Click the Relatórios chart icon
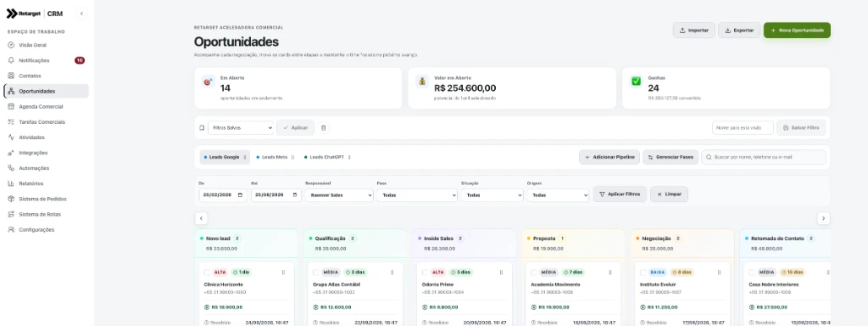Image resolution: width=868 pixels, height=326 pixels. pos(11,183)
